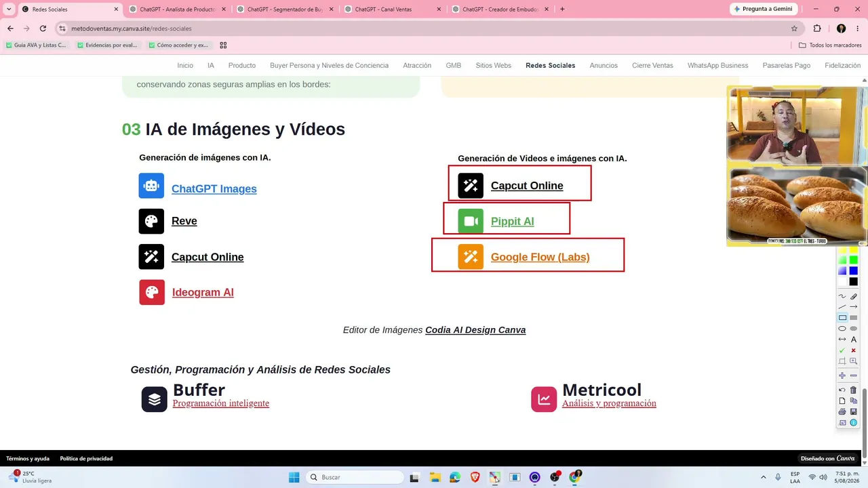Open the Chrome profile avatar menu
868x488 pixels.
coord(841,28)
